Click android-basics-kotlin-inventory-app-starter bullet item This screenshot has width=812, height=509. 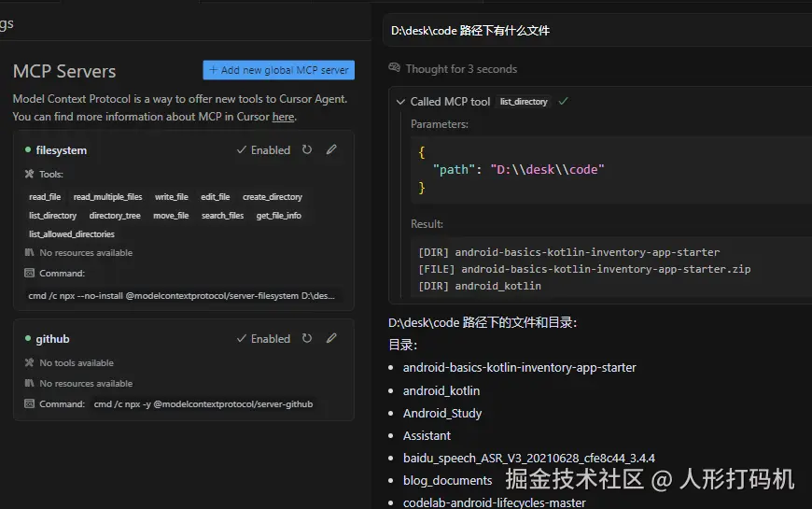point(520,367)
